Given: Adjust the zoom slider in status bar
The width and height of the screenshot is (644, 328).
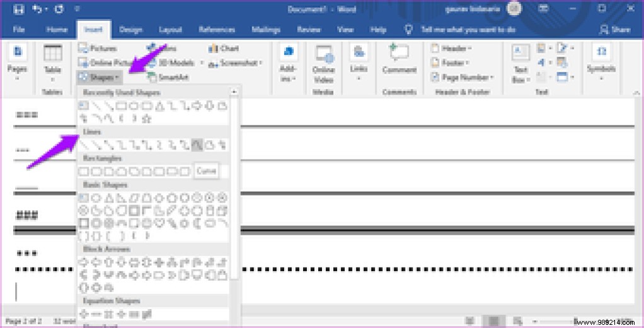Looking at the screenshot, I should click(575, 321).
